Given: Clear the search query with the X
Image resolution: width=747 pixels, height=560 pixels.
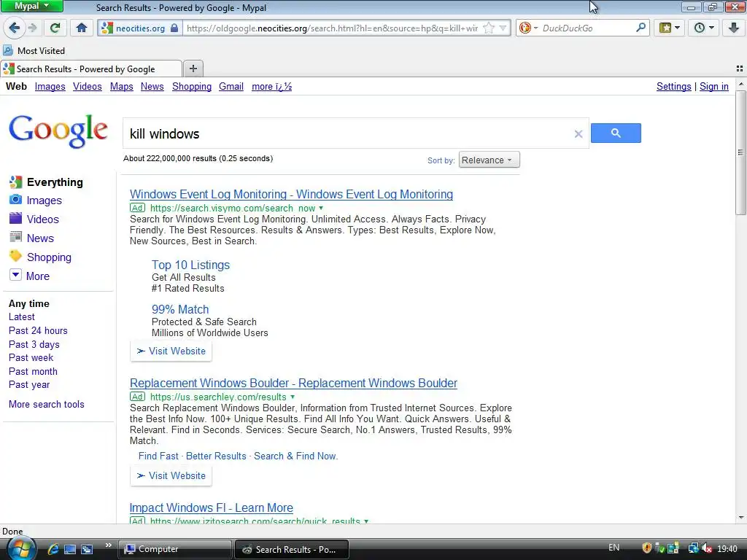Looking at the screenshot, I should click(x=578, y=134).
